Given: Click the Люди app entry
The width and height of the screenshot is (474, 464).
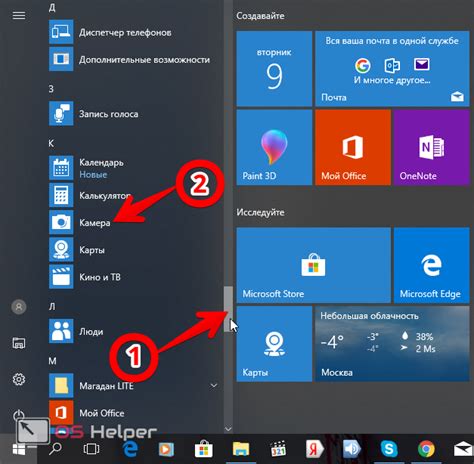Looking at the screenshot, I should [x=133, y=331].
